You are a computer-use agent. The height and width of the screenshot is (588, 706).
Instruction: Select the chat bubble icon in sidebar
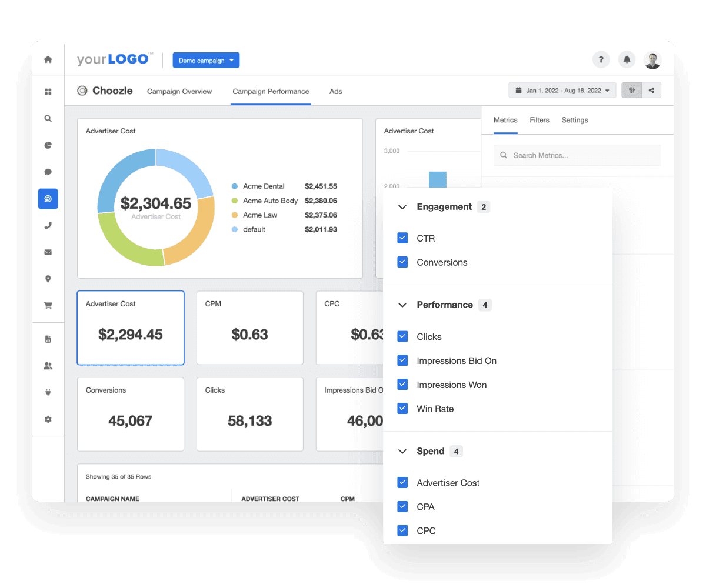click(x=48, y=172)
